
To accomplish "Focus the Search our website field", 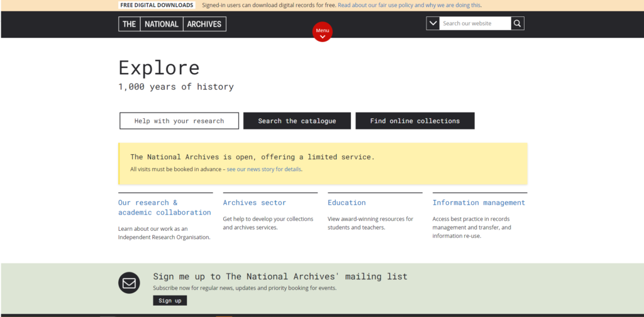I will click(475, 23).
